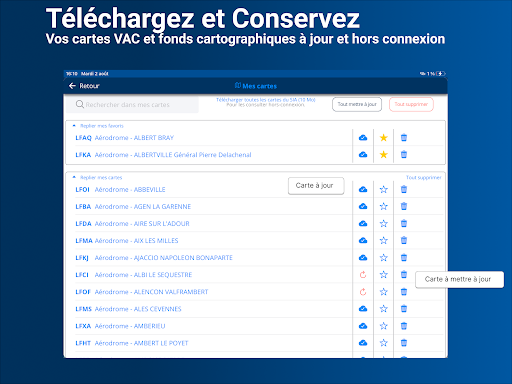This screenshot has height=384, width=512.
Task: Delete the LFXA Amberieu map
Action: 404,326
